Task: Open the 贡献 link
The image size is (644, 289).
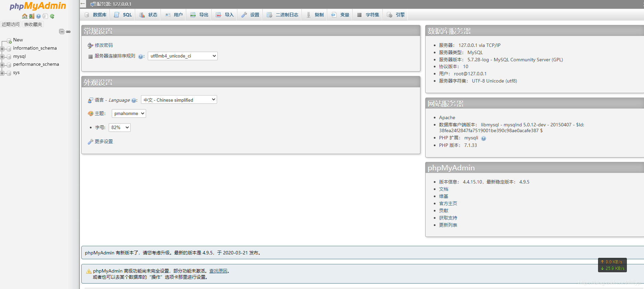Action: click(x=443, y=211)
